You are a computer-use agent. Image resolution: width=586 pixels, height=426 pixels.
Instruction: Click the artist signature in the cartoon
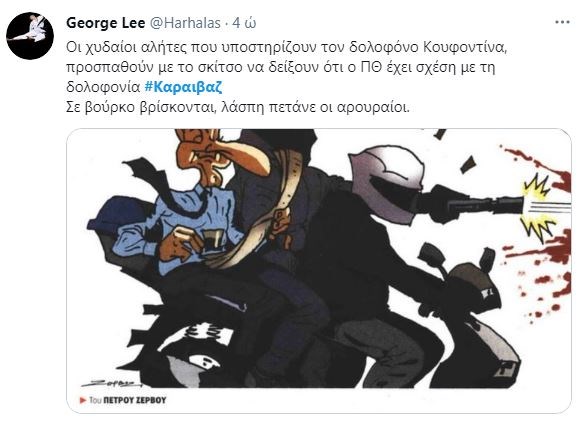click(x=112, y=383)
